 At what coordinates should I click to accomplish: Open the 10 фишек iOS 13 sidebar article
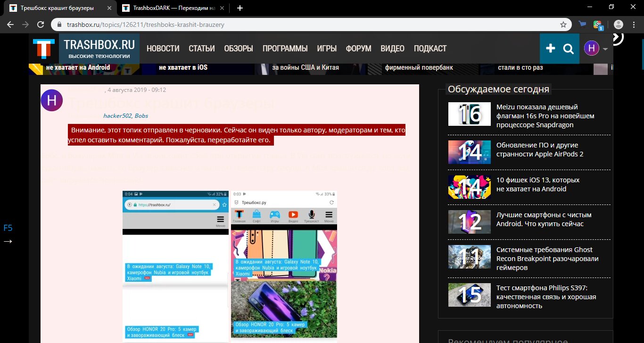coord(538,184)
